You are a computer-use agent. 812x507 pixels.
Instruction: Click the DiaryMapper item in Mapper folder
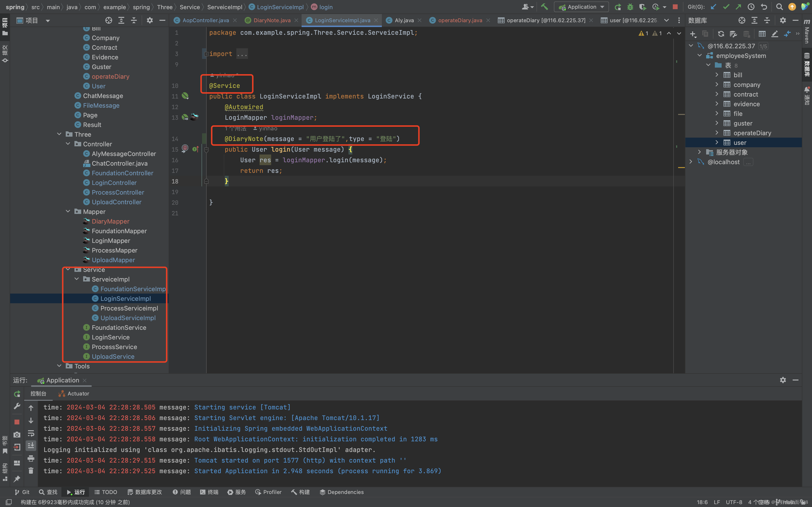click(x=110, y=221)
